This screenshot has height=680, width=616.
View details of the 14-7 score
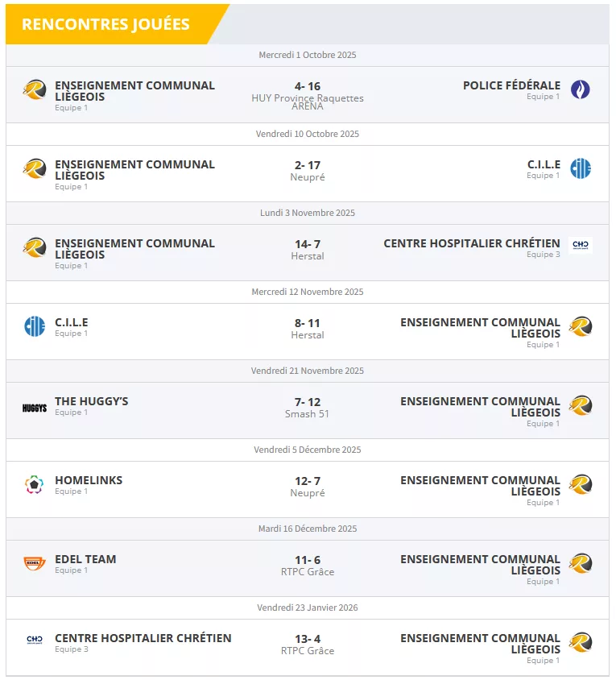308,244
